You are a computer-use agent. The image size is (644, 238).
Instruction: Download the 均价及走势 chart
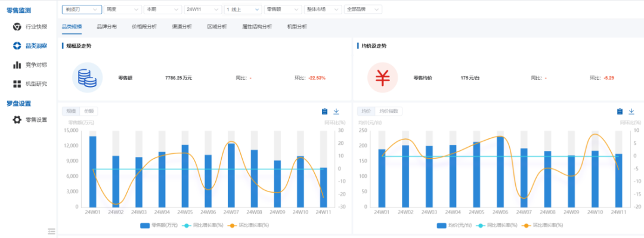631,111
